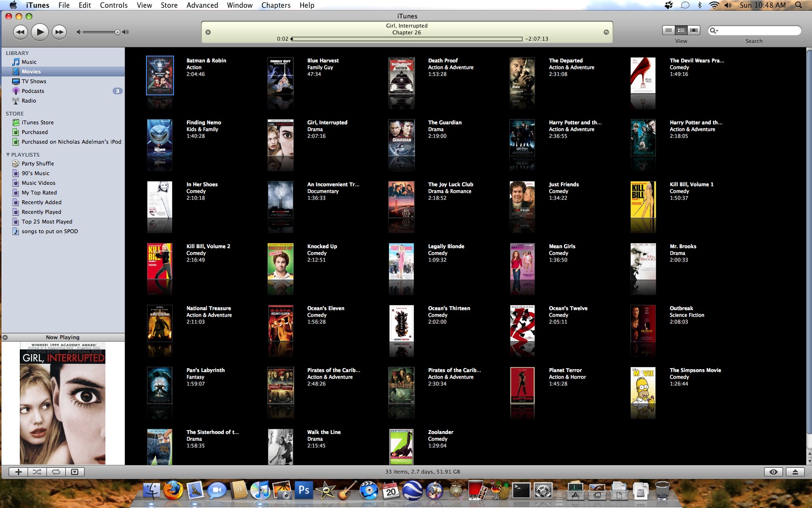The image size is (812, 508).
Task: Switch to List view
Action: 668,30
